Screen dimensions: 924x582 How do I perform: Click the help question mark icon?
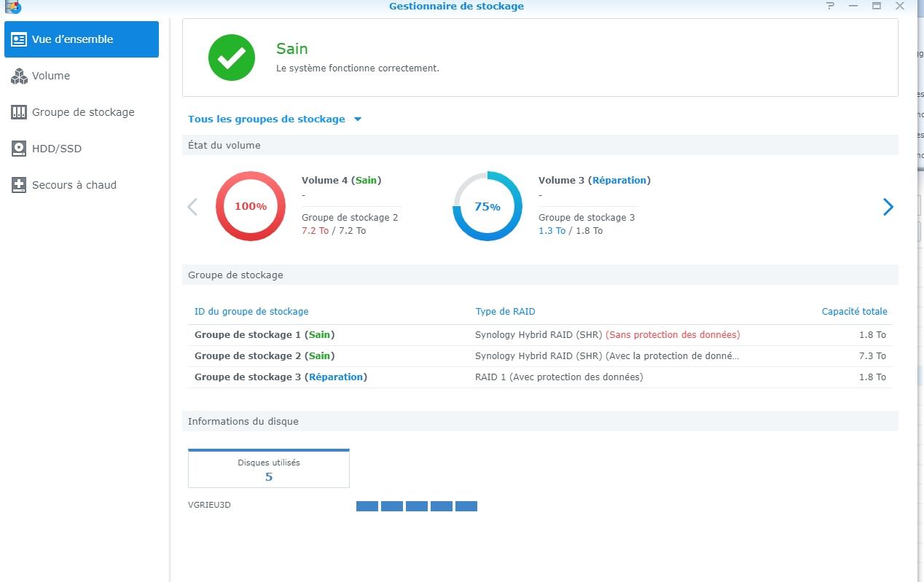[x=831, y=6]
